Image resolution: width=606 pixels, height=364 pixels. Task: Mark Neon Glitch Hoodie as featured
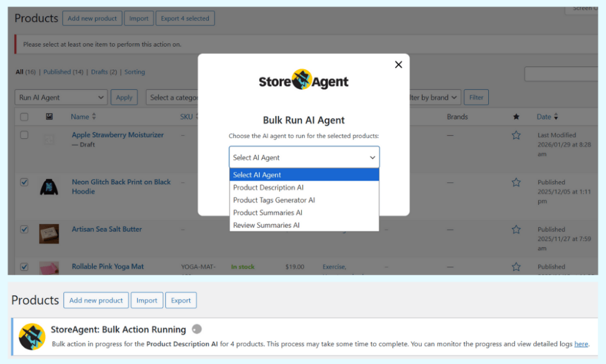[515, 182]
